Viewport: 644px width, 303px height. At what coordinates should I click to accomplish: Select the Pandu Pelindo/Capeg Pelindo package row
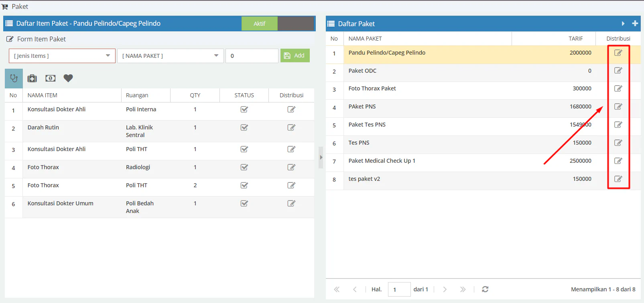(483, 55)
